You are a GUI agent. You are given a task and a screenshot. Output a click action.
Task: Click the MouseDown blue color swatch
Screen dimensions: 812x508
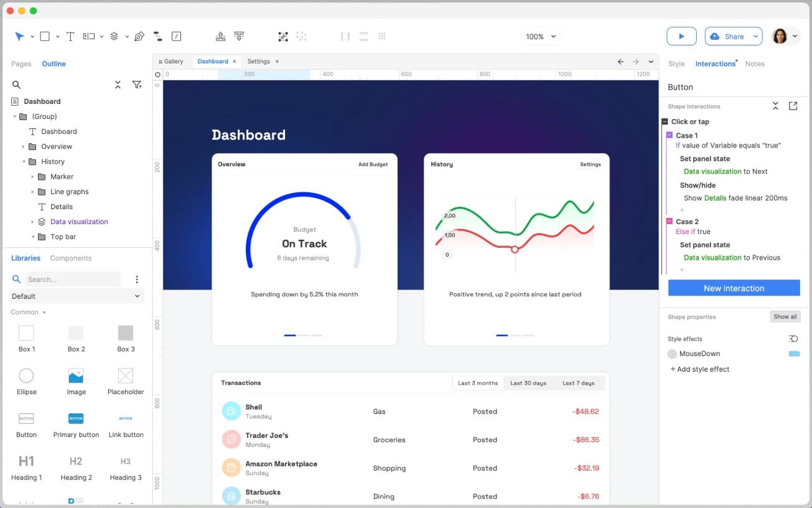pos(794,354)
